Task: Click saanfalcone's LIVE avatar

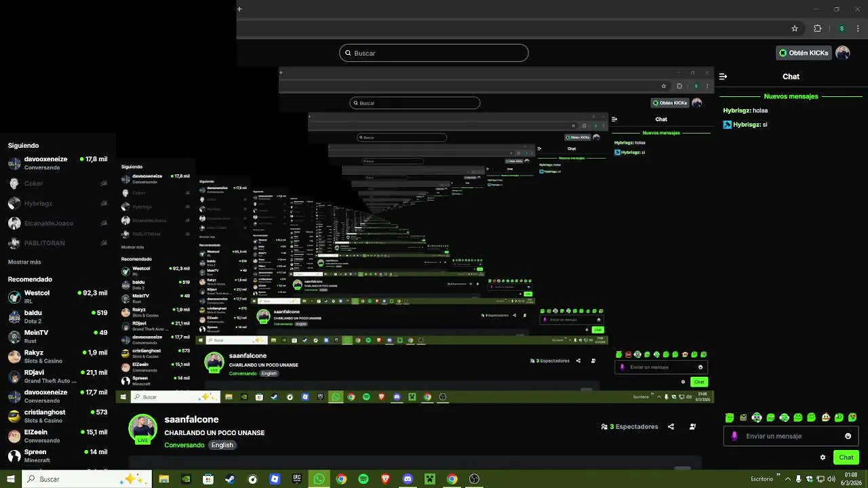Action: 142,428
